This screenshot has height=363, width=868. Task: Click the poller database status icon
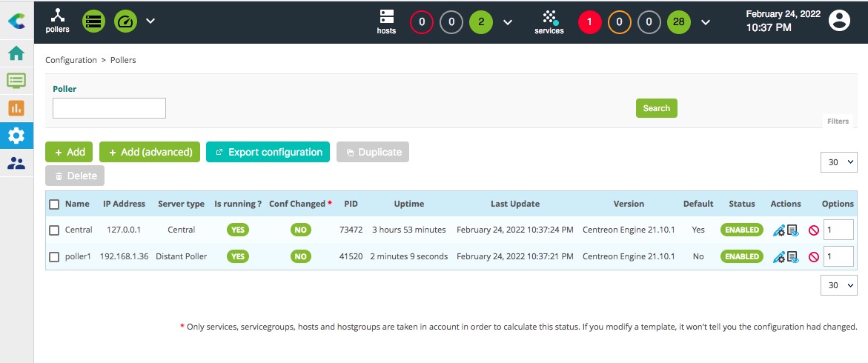tap(93, 21)
